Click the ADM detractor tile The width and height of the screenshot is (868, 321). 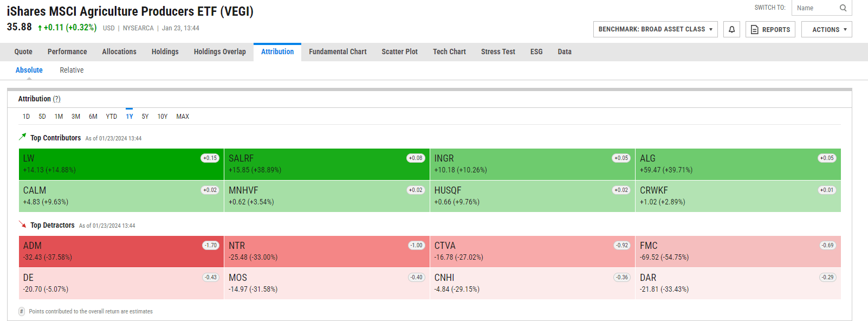(108, 252)
